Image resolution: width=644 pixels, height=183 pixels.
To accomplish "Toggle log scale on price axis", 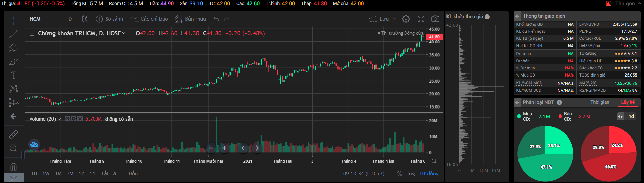I will 411,174.
